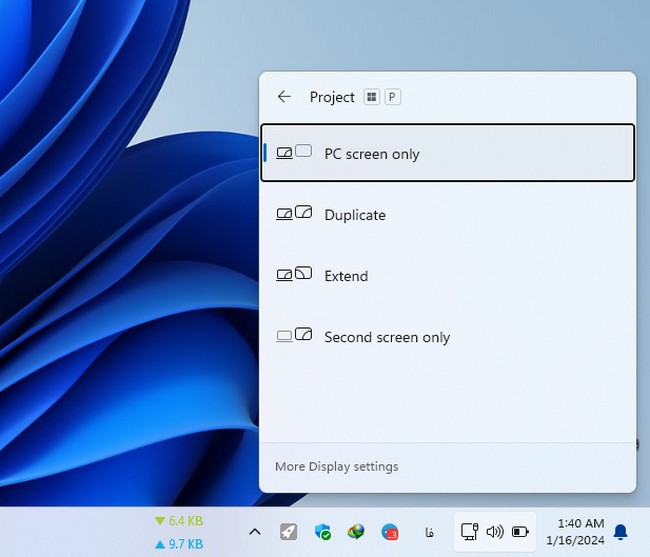Image resolution: width=650 pixels, height=557 pixels.
Task: Select PC screen only projection mode
Action: tap(447, 153)
